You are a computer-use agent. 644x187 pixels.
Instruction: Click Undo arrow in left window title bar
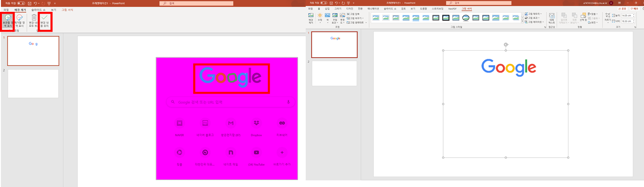[x=35, y=3]
